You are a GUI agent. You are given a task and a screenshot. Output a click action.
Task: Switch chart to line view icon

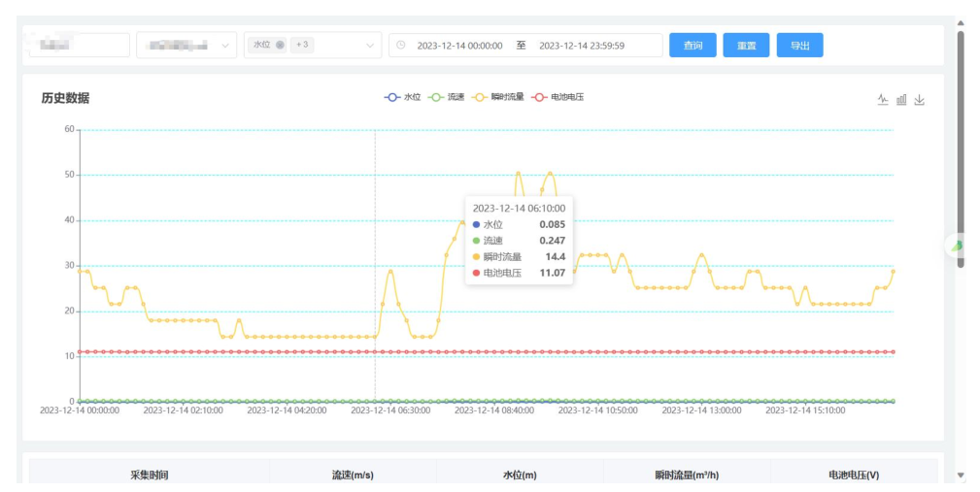(x=883, y=99)
